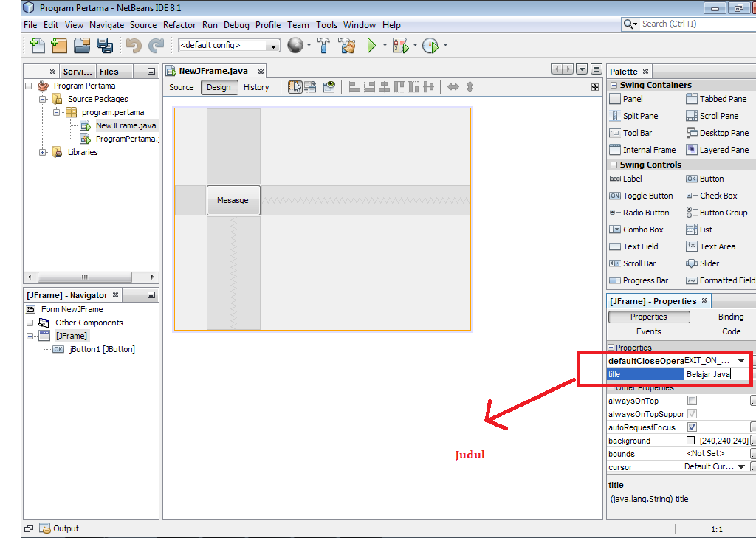The height and width of the screenshot is (538, 756).
Task: Open the background color swatch editor
Action: [693, 441]
